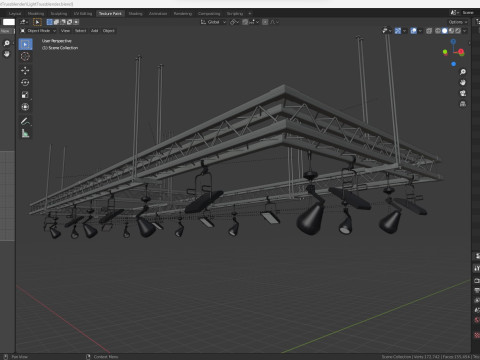This screenshot has width=480, height=360.
Task: Toggle X-ray mode
Action: 429,31
